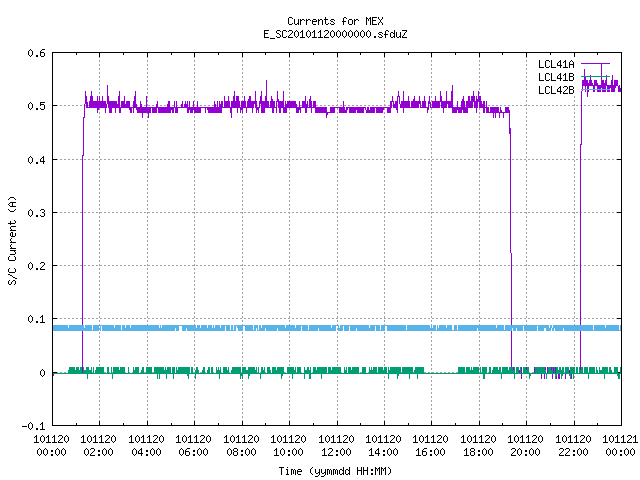Screen dimensions: 640x480
Task: Click the x-axis tick "101121 00:00"
Action: point(620,446)
